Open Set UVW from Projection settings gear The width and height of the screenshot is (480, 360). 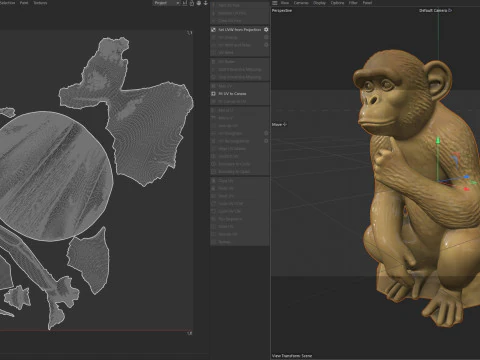coord(266,30)
